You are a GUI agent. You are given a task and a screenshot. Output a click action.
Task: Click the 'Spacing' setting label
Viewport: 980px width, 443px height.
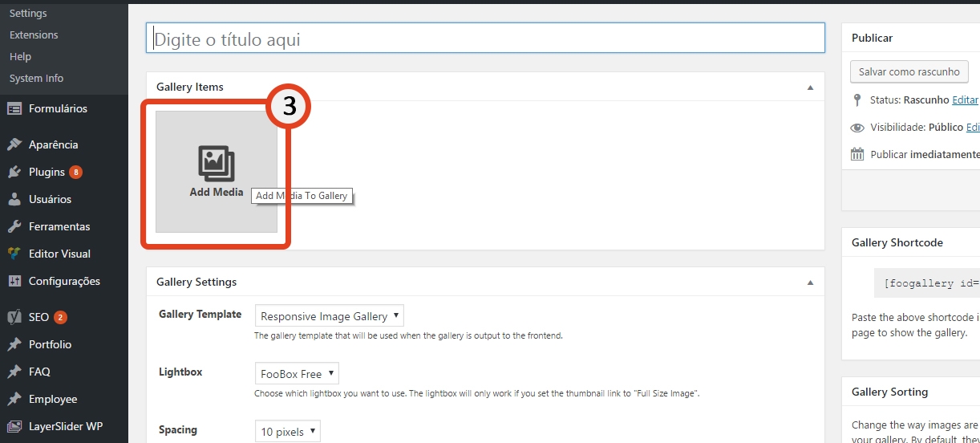tap(178, 429)
